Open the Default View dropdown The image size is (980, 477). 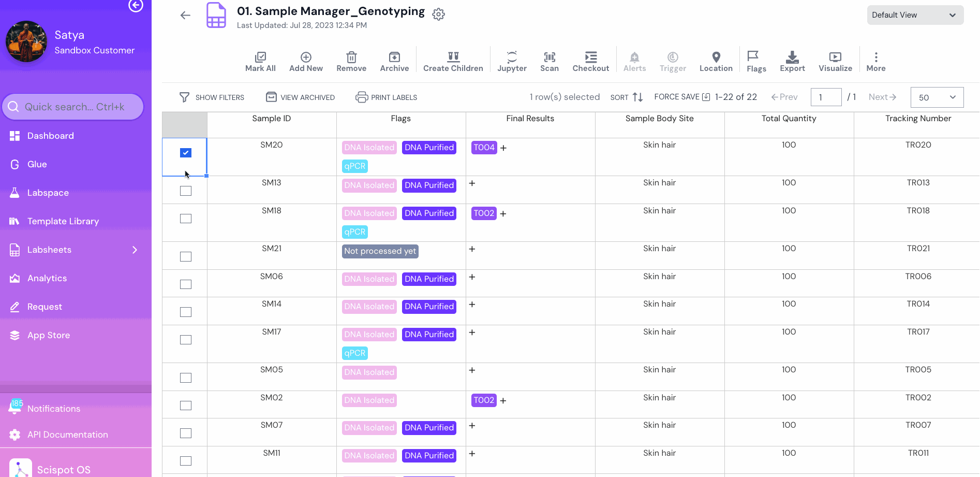[915, 15]
